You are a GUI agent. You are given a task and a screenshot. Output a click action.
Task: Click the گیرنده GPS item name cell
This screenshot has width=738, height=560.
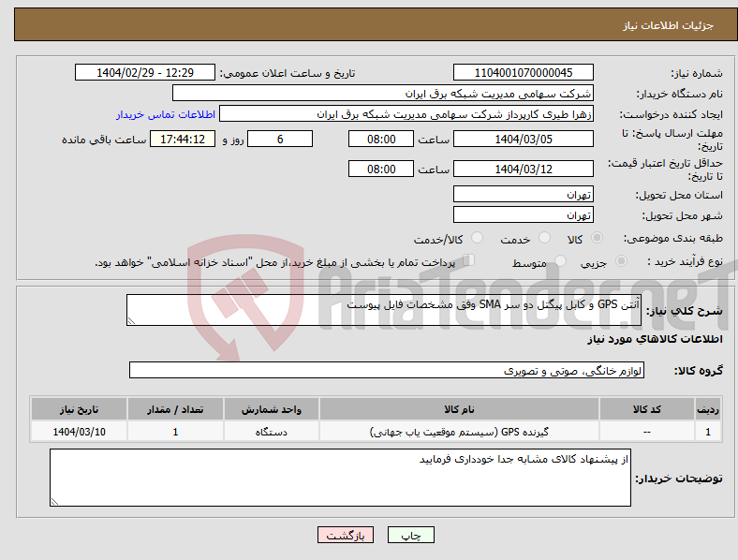(x=459, y=432)
